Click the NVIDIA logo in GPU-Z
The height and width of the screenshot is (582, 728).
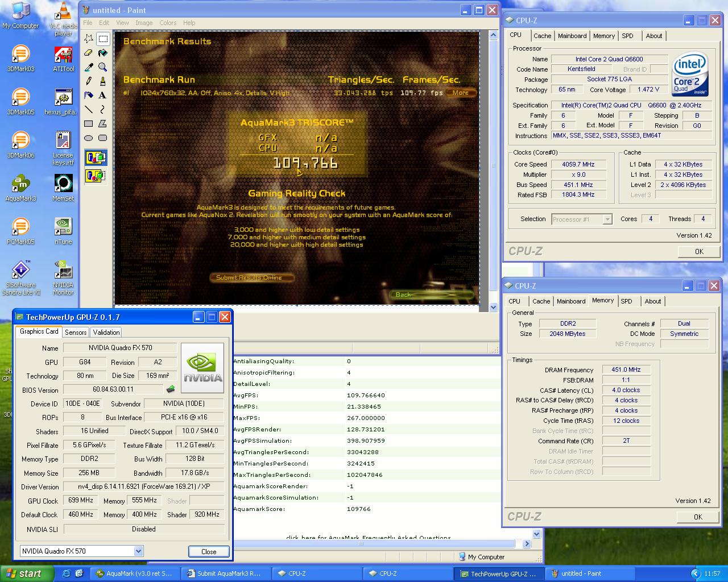pyautogui.click(x=202, y=369)
